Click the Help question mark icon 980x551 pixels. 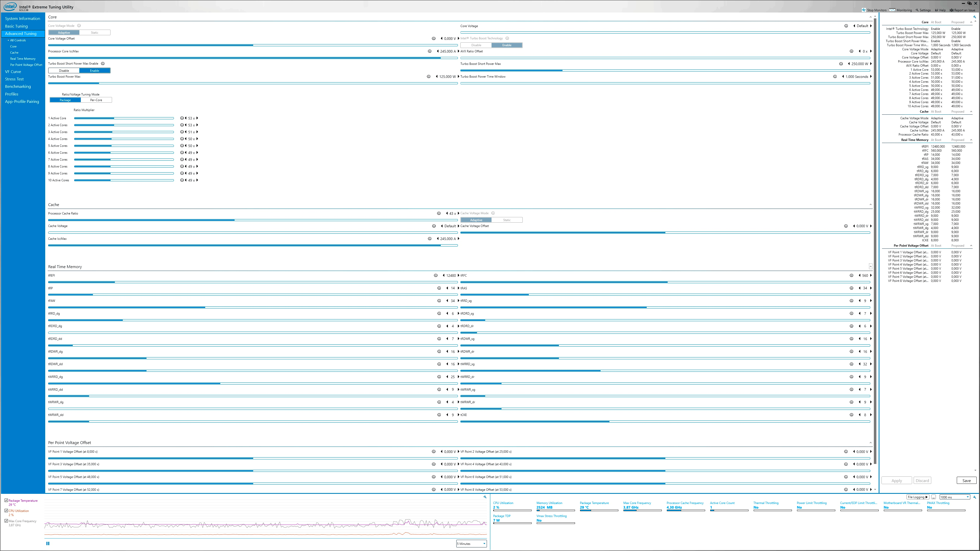(937, 10)
